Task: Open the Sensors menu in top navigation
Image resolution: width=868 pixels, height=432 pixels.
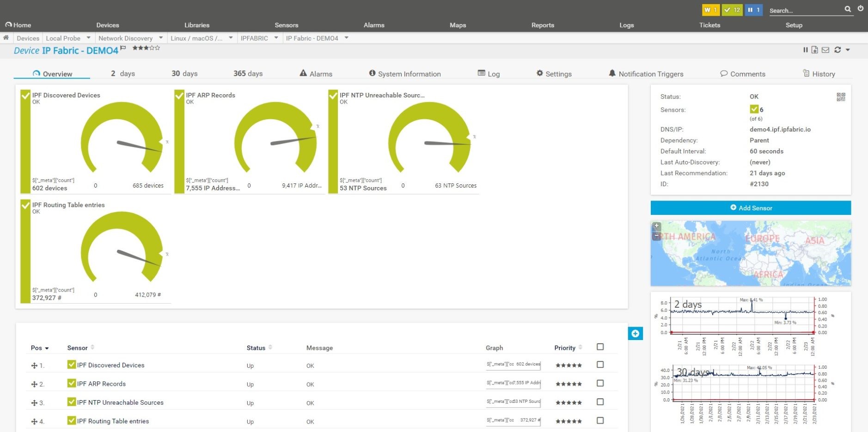Action: click(x=286, y=25)
